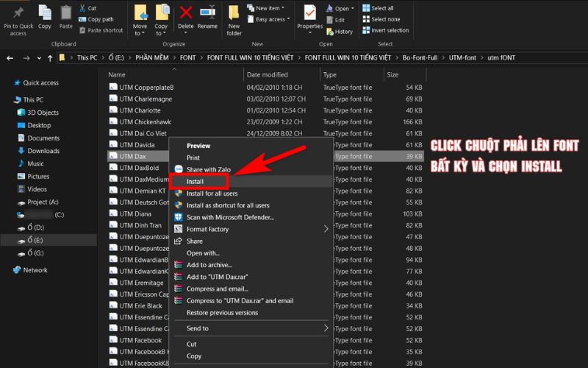Click FONT in the breadcrumb path

point(188,58)
